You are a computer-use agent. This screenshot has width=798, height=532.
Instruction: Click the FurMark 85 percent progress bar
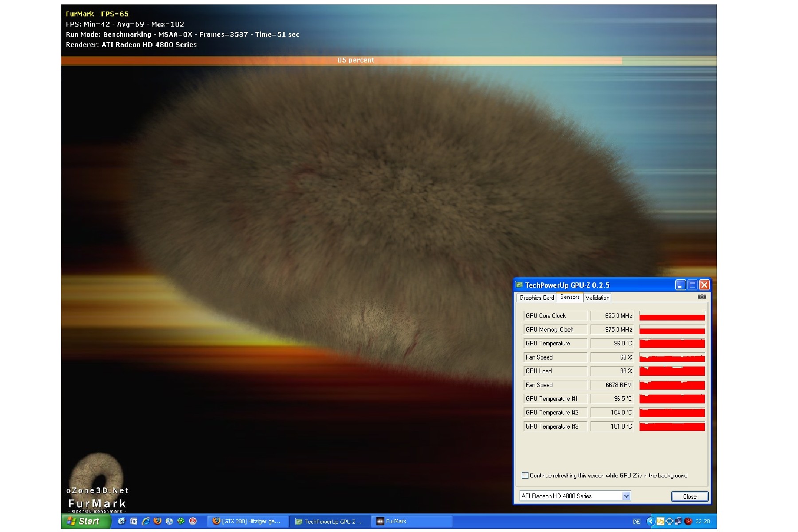pyautogui.click(x=389, y=60)
